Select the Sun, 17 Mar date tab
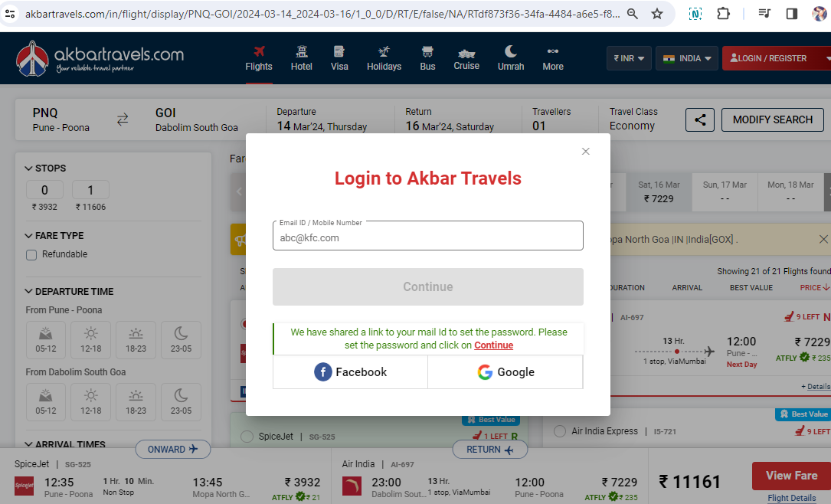 click(x=725, y=191)
